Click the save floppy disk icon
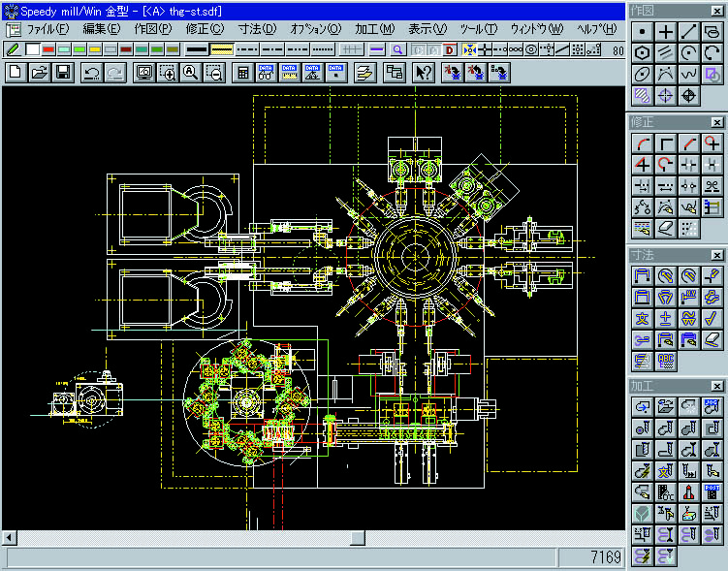Image resolution: width=728 pixels, height=571 pixels. click(x=62, y=72)
